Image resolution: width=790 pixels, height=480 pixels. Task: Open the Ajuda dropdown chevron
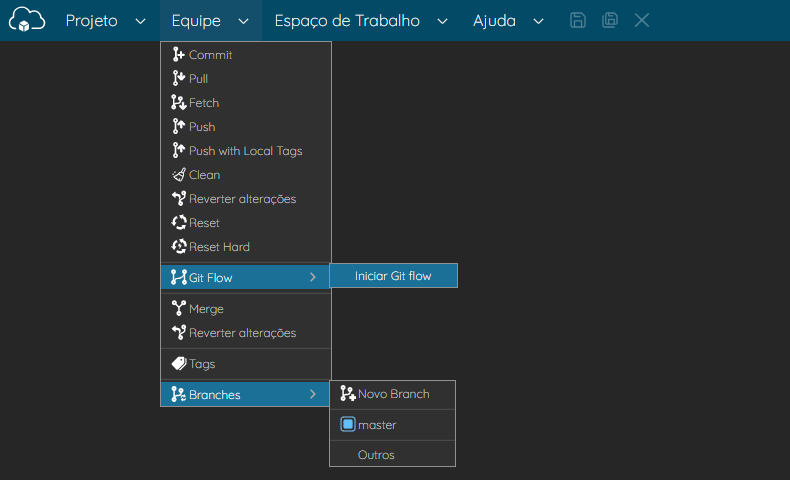pyautogui.click(x=538, y=21)
